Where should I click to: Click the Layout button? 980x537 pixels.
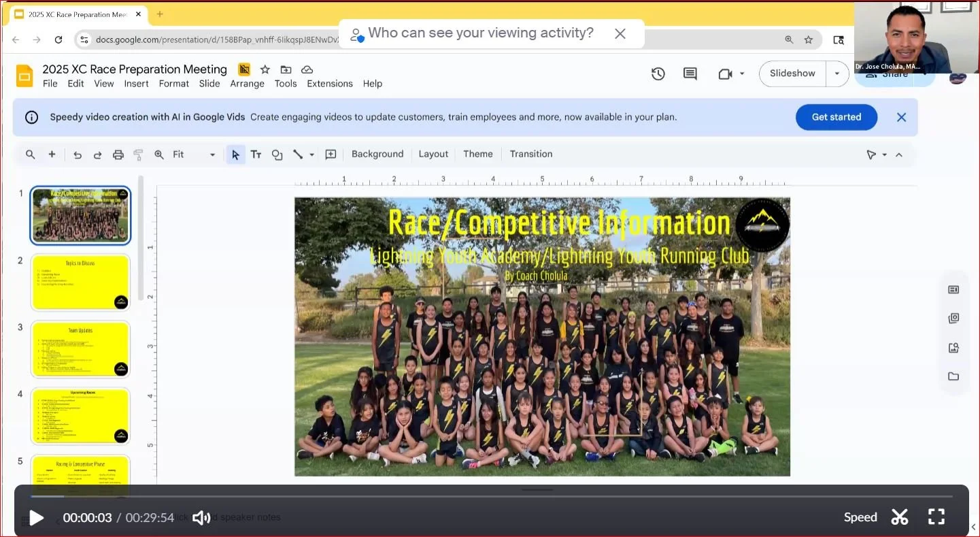click(433, 154)
